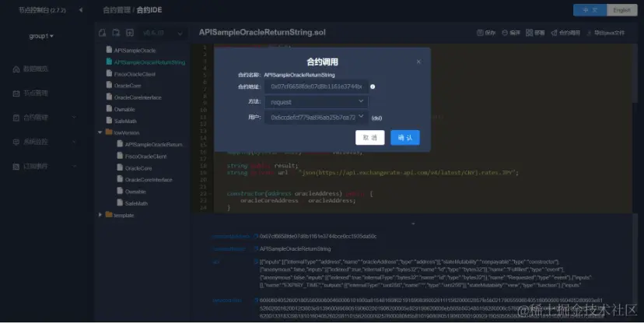The width and height of the screenshot is (644, 324).
Task: Click 导出java文件 export toolbar item
Action: [606, 33]
